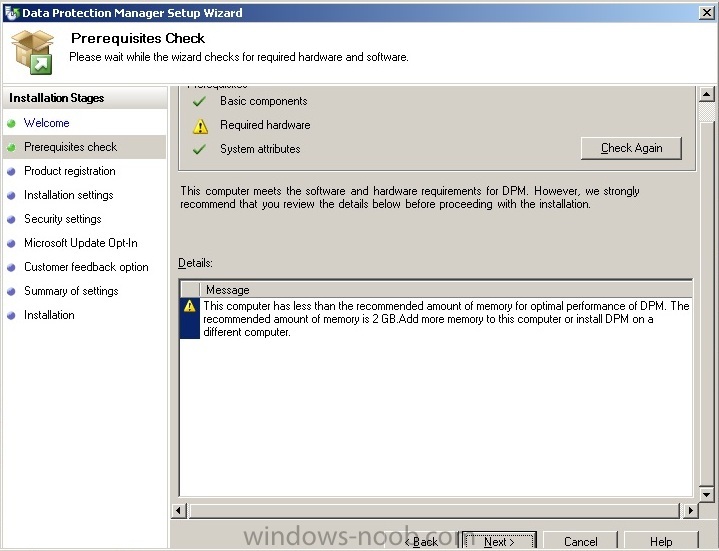Open Help for the wizard

coord(661,541)
